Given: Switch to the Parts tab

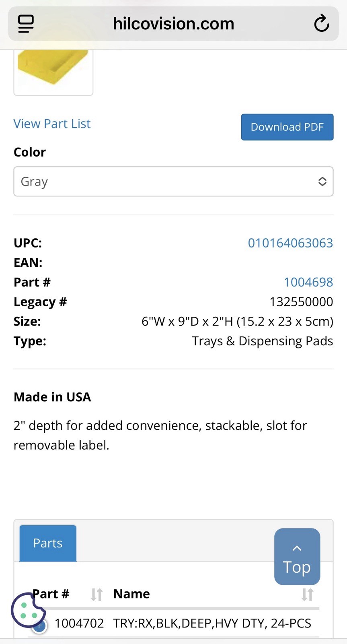Looking at the screenshot, I should click(48, 543).
